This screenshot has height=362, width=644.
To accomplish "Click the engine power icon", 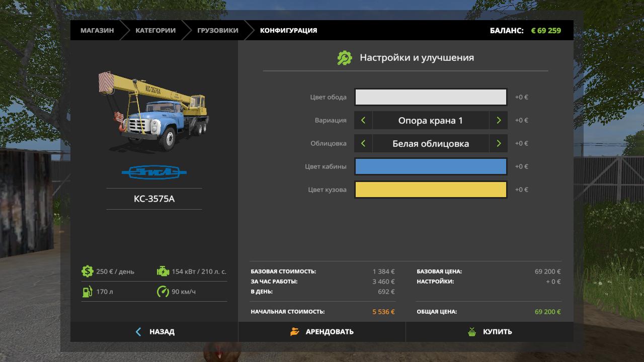I will click(163, 271).
